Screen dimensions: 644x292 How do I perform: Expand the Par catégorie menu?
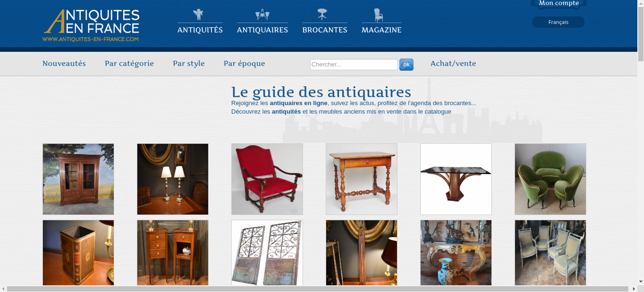click(x=129, y=64)
